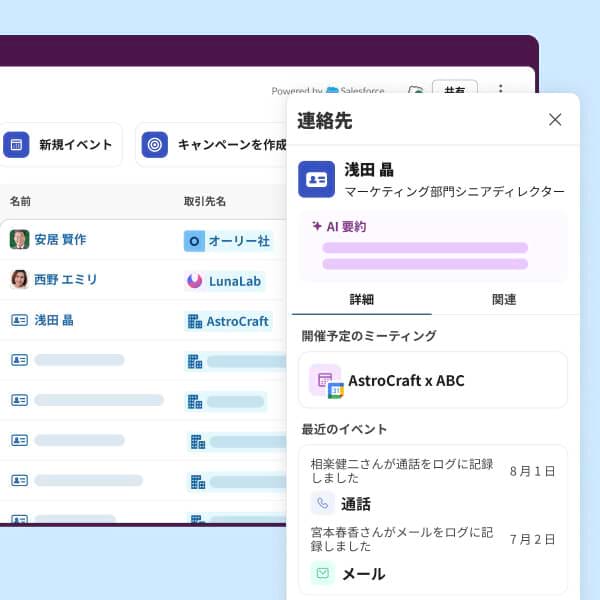
Task: Select キャンペーンを作成 button label
Action: point(232,145)
